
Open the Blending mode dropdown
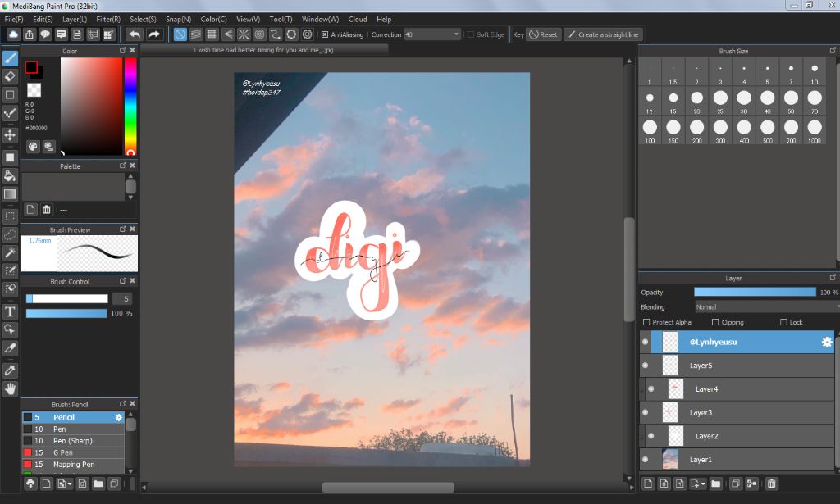pos(767,307)
